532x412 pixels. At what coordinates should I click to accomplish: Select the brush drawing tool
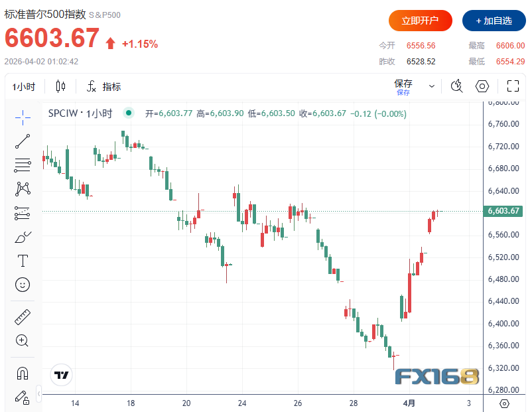[x=23, y=237]
